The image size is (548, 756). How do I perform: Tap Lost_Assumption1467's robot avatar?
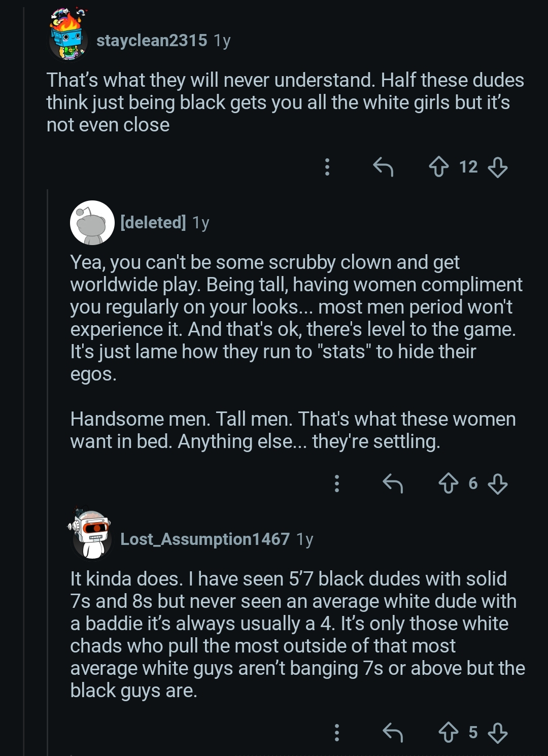pos(92,535)
